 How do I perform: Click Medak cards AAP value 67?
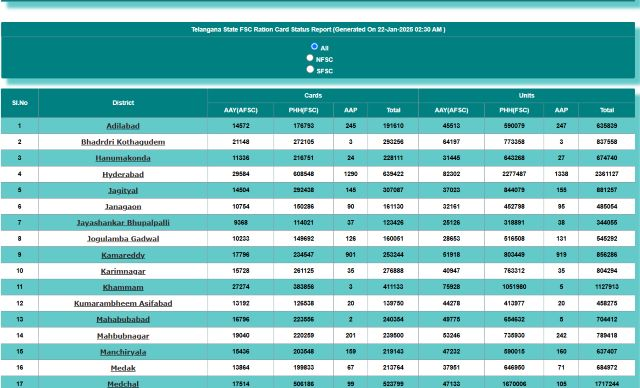pos(350,368)
